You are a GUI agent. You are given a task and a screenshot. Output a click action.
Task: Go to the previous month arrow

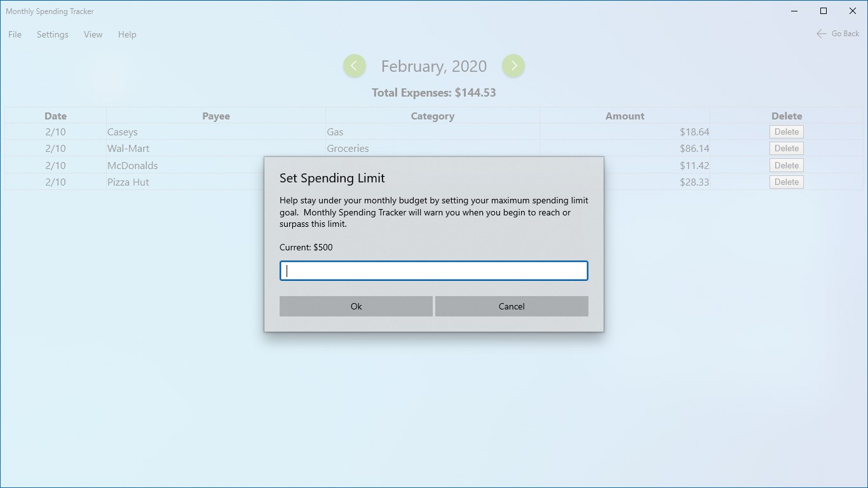point(355,66)
